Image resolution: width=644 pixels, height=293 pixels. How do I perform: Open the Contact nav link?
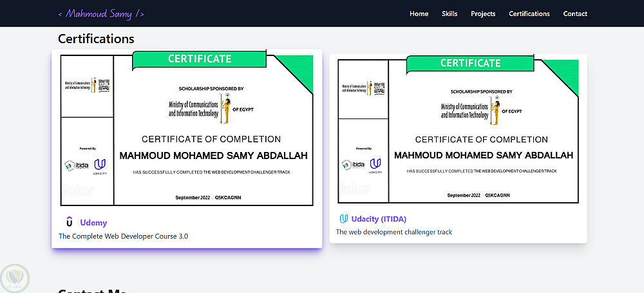click(x=575, y=14)
